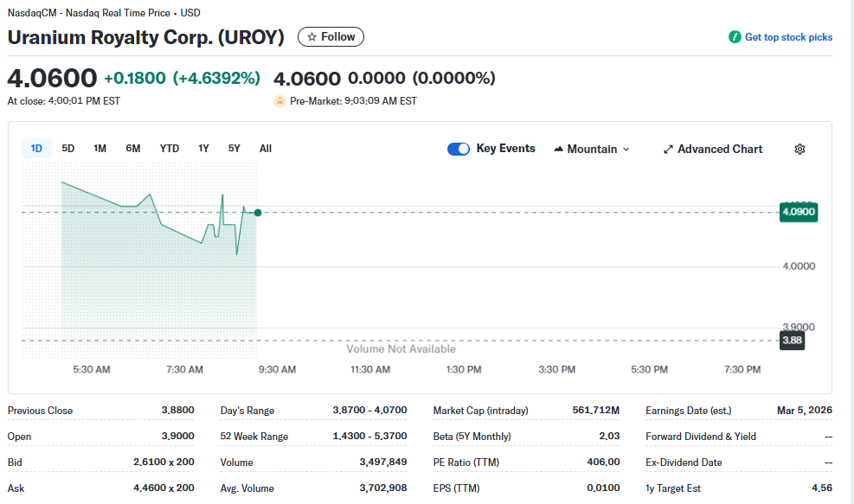
Task: Select the YTD chart range
Action: click(x=170, y=149)
